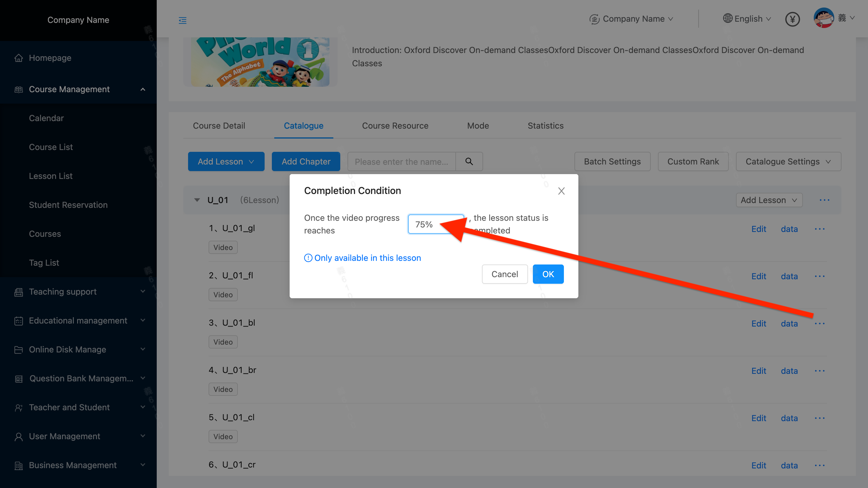Click the Homepage icon in the sidebar

point(19,58)
